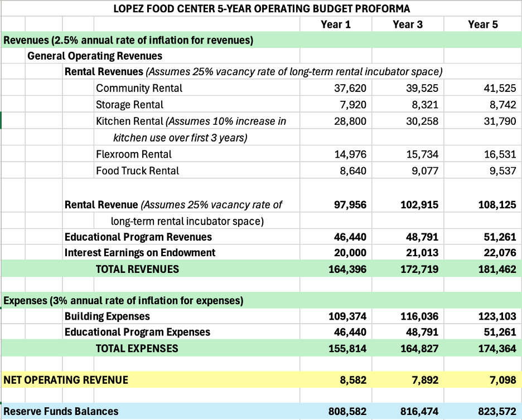Select the proforma title cell at the top
This screenshot has height=420, width=522.
point(262,8)
